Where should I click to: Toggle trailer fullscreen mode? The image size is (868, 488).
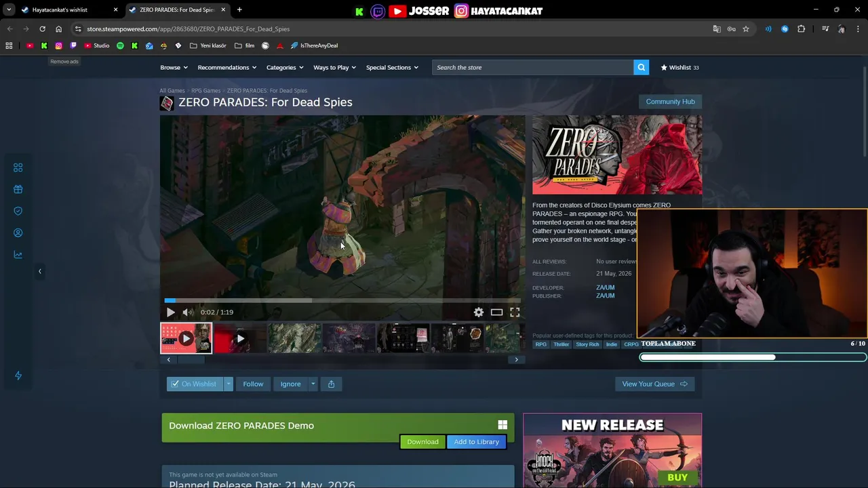515,312
